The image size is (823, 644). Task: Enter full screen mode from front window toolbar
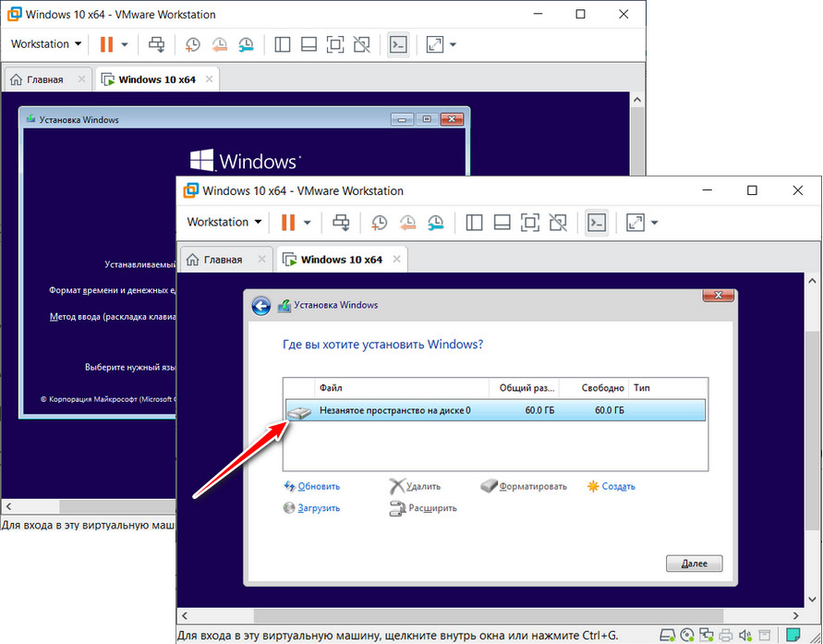[x=530, y=222]
